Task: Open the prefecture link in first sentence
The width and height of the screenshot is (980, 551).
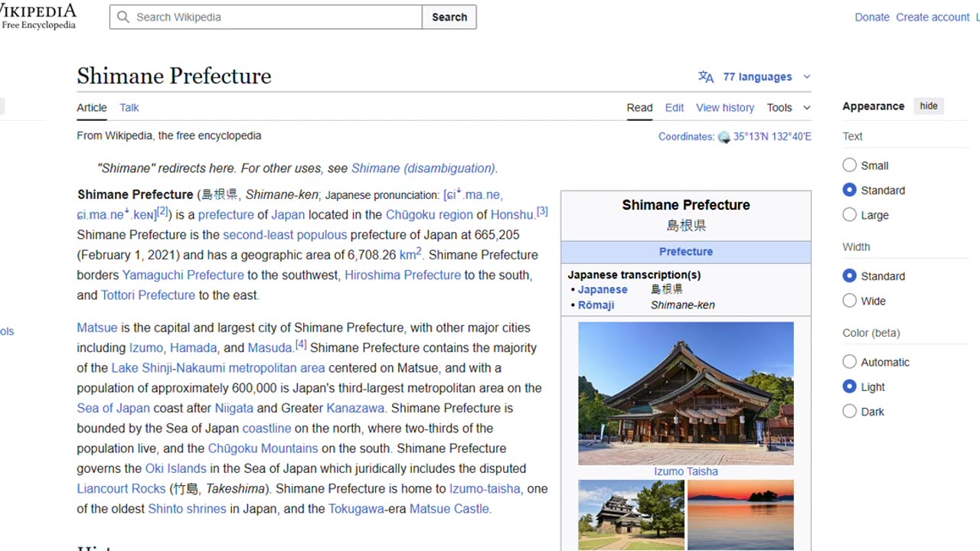Action: coord(226,215)
